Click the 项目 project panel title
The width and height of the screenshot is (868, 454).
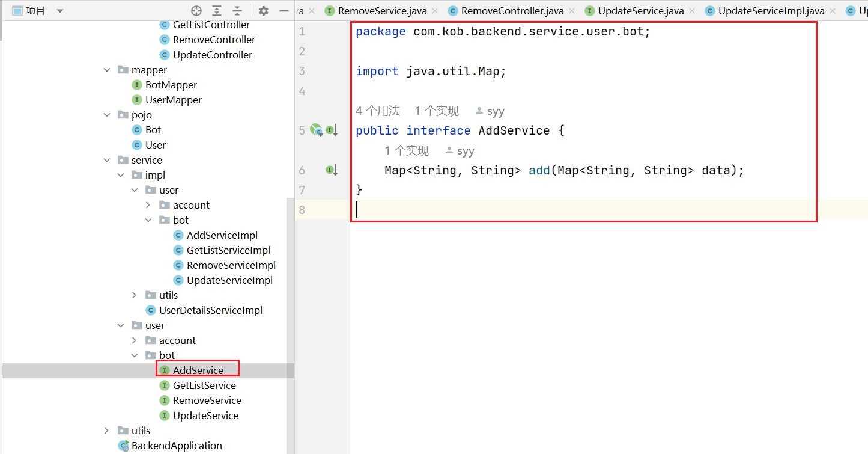coord(35,11)
